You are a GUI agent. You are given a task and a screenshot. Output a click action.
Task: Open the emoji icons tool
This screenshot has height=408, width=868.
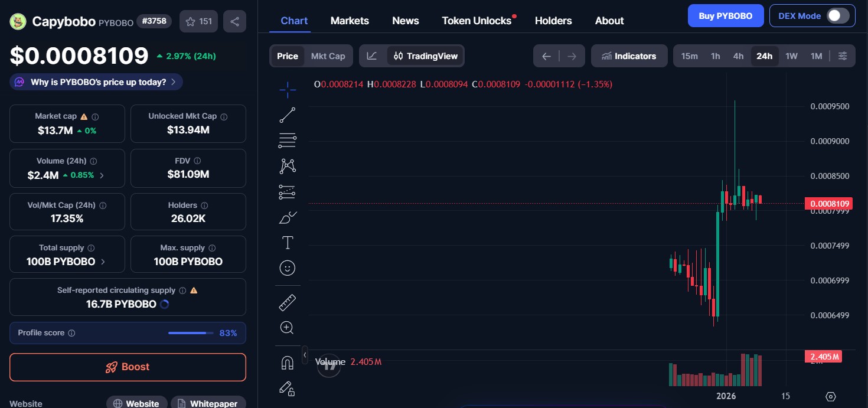[288, 268]
